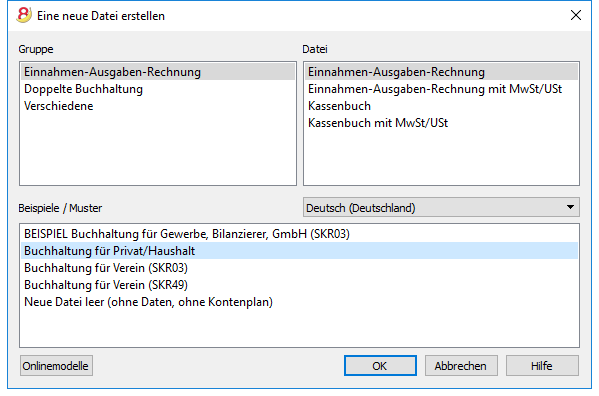Choose Buchhaltung für Verein (SKR49)
The width and height of the screenshot is (599, 396).
pyautogui.click(x=299, y=285)
